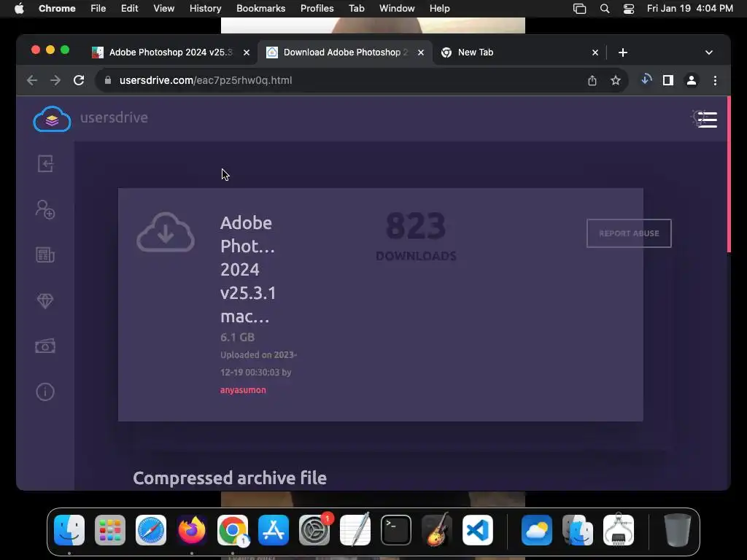Open the hamburger menu on usersdrive
The image size is (747, 560).
(707, 120)
